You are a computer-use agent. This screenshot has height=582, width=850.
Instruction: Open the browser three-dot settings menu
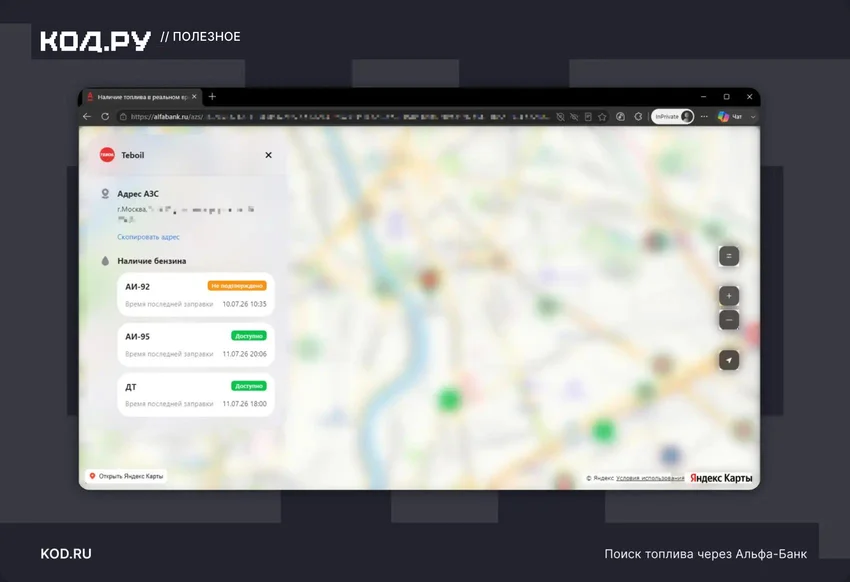(x=704, y=117)
